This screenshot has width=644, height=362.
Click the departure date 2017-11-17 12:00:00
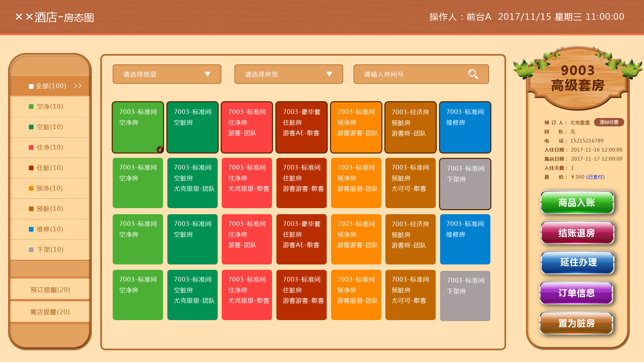click(x=596, y=159)
